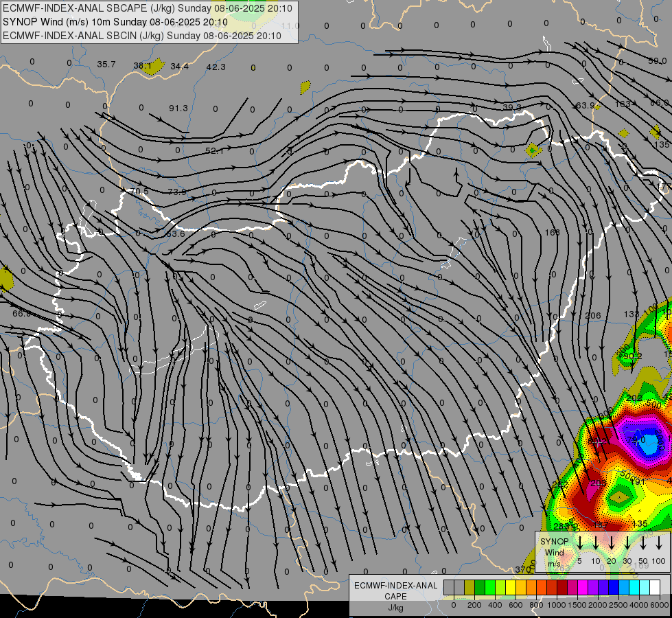Click the '6000' tick label in CAPE legend
Screen dimensions: 672x618
coord(659,605)
